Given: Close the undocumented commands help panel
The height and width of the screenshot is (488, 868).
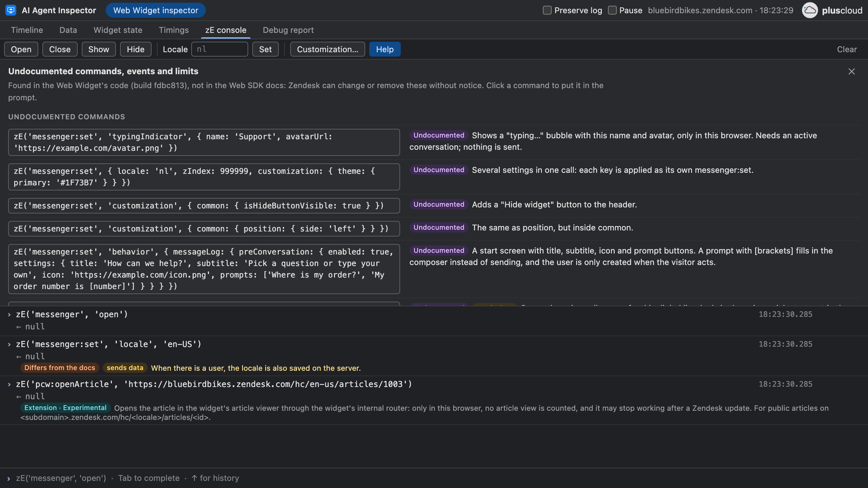Looking at the screenshot, I should coord(851,72).
